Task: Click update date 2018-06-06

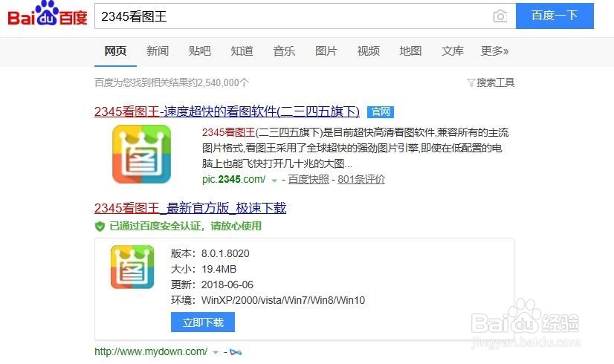Action: pos(227,285)
